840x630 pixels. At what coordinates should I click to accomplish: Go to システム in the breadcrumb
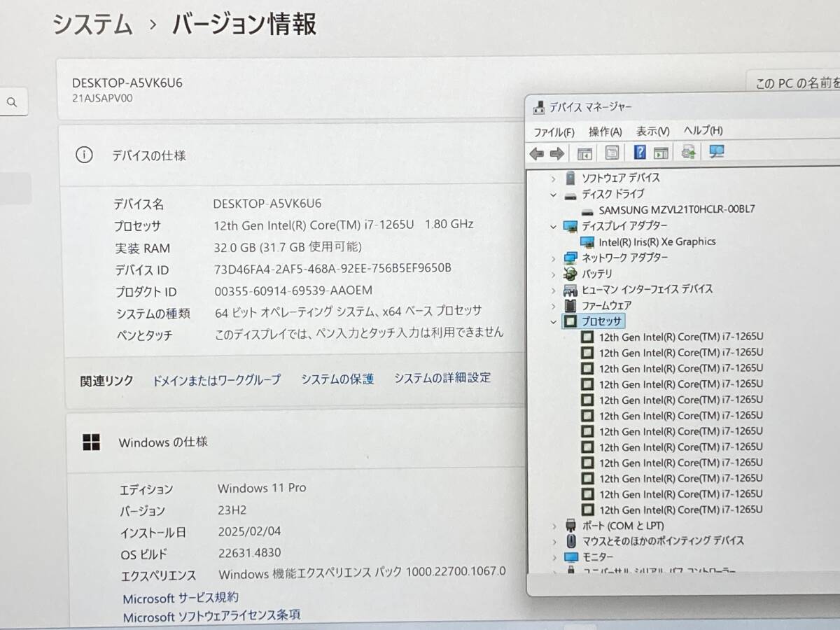pyautogui.click(x=93, y=24)
